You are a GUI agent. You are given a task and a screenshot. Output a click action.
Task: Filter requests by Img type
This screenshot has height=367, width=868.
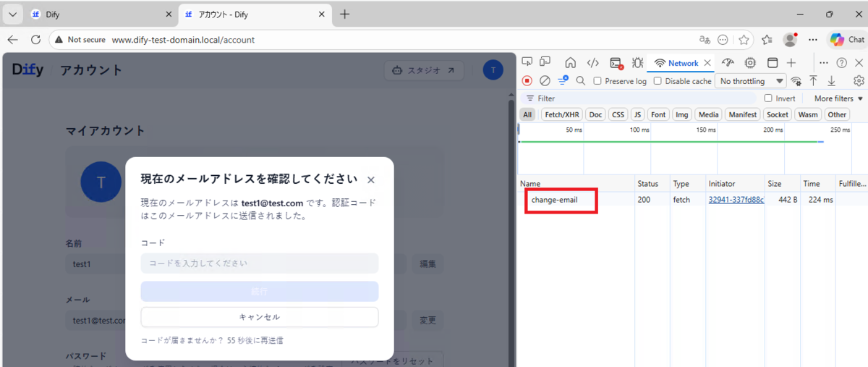tap(681, 114)
